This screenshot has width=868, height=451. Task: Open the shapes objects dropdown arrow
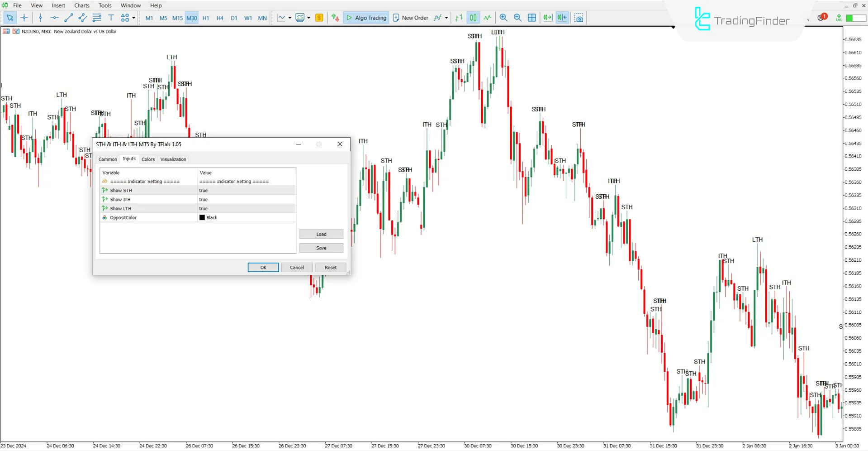coord(133,18)
